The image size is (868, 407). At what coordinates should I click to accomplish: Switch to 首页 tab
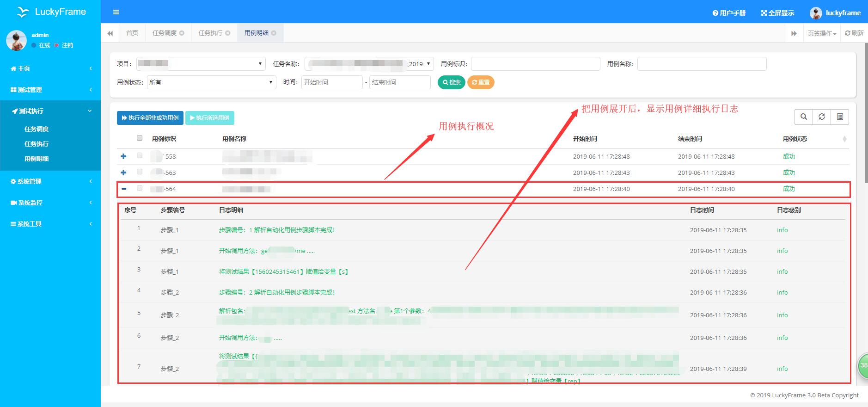tap(132, 33)
